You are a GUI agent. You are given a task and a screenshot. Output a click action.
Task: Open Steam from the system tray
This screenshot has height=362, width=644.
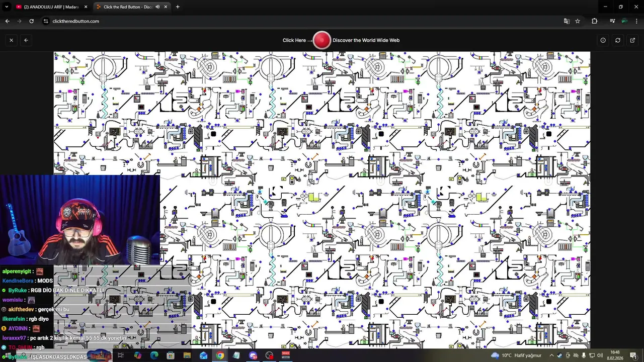tap(559, 355)
